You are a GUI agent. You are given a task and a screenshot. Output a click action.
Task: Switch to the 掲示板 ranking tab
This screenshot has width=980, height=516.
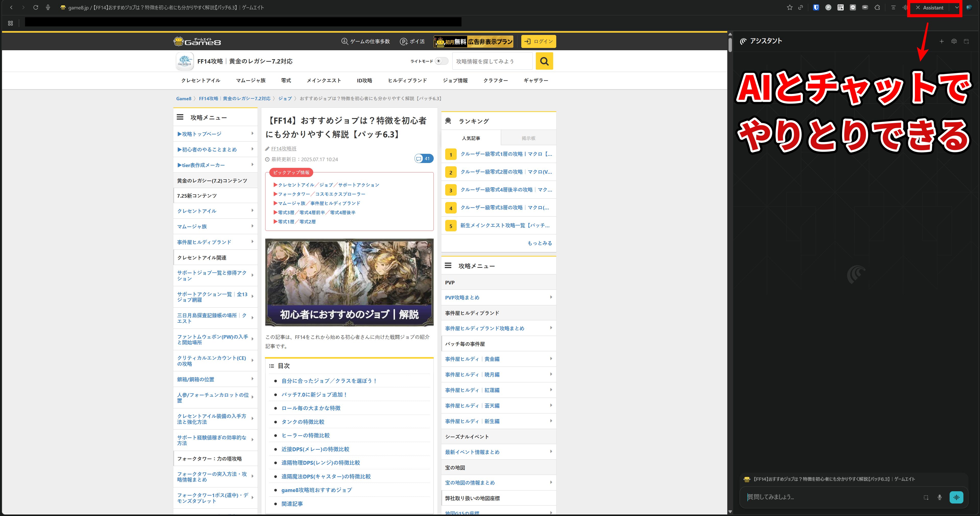pos(528,138)
